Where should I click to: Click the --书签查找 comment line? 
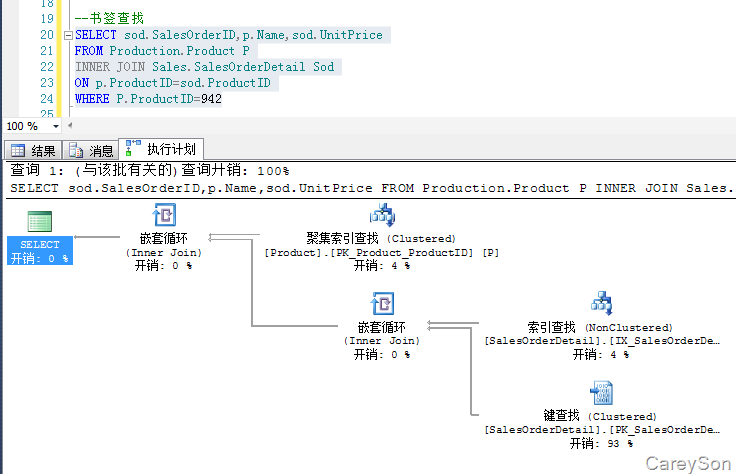click(x=108, y=19)
